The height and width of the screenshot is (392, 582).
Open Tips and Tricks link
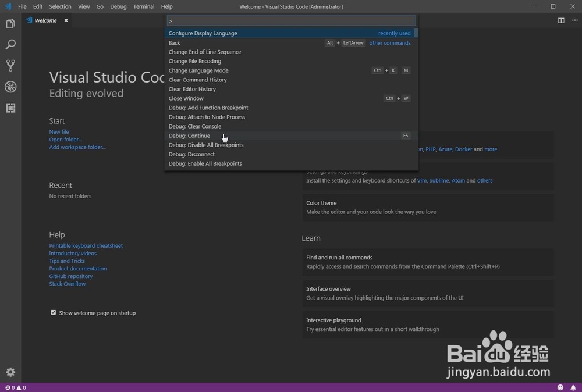point(67,261)
